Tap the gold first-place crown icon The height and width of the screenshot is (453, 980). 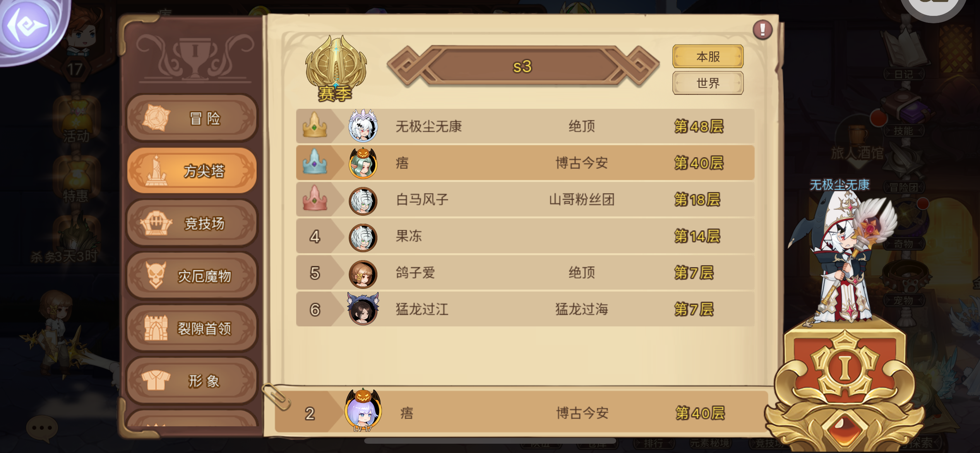pyautogui.click(x=315, y=125)
